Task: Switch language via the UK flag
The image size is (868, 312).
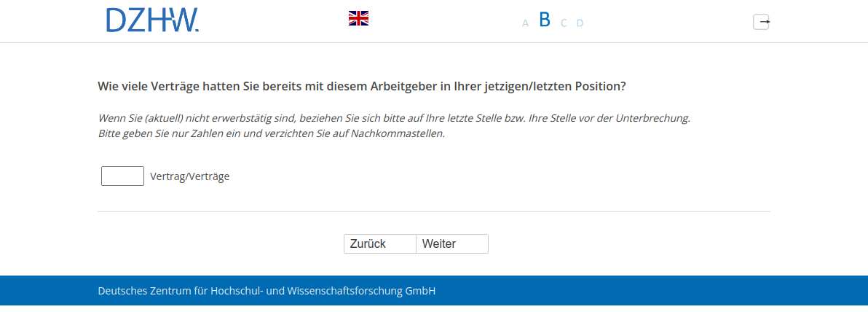Action: tap(358, 18)
